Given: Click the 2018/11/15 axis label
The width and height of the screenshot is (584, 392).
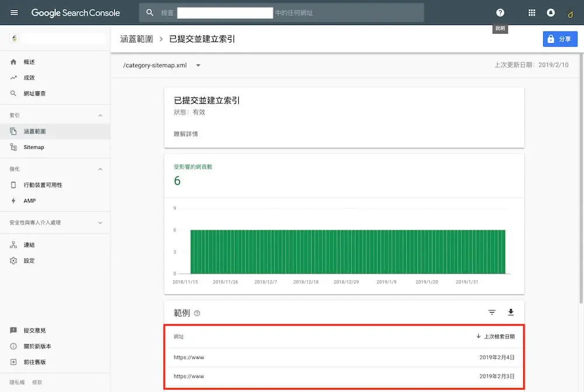Looking at the screenshot, I should (185, 282).
